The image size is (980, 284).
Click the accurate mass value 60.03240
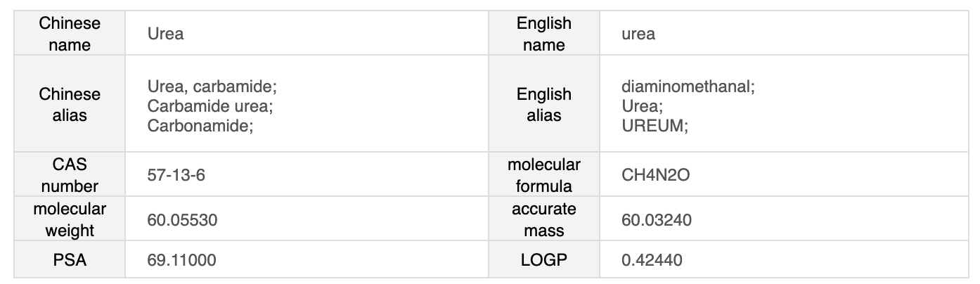657,220
